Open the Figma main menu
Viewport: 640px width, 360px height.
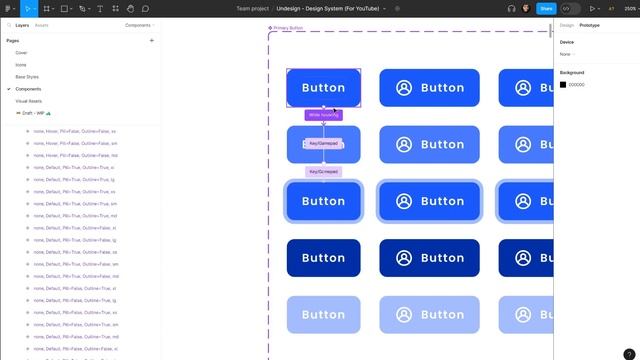point(8,9)
